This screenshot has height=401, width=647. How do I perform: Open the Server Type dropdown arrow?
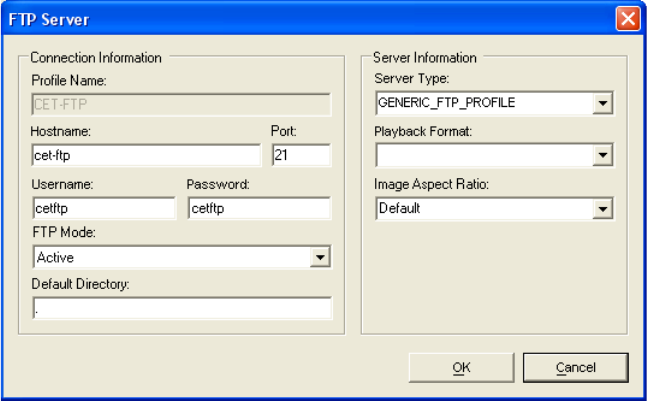(x=602, y=103)
